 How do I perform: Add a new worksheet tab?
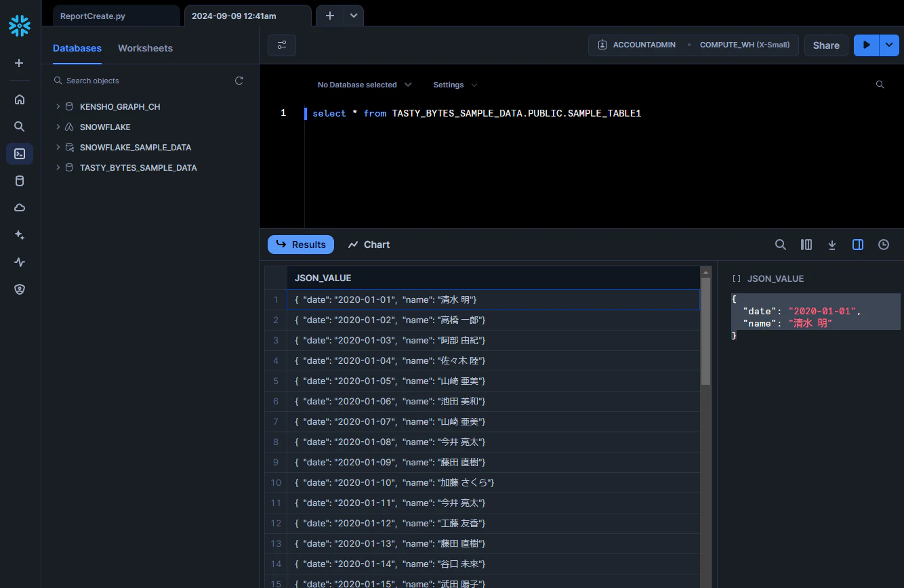coord(330,16)
